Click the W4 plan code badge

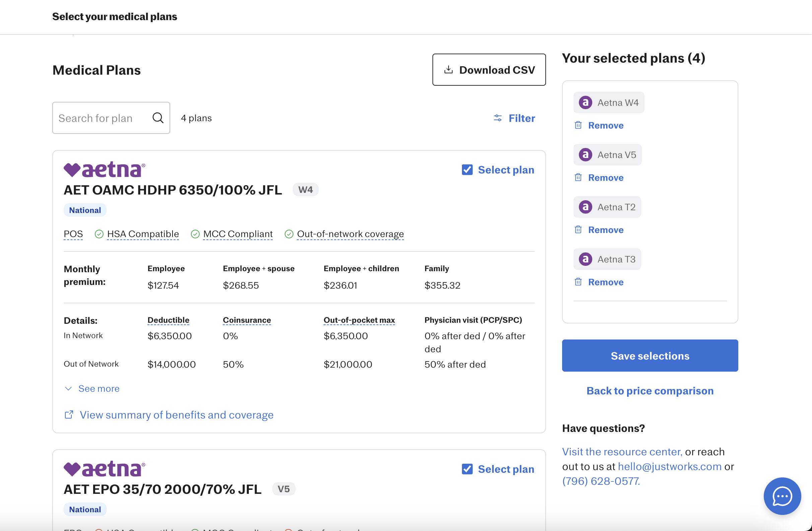pyautogui.click(x=306, y=189)
